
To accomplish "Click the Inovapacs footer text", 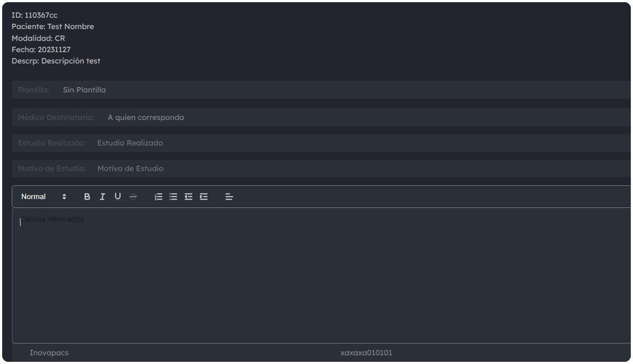I will pos(49,353).
